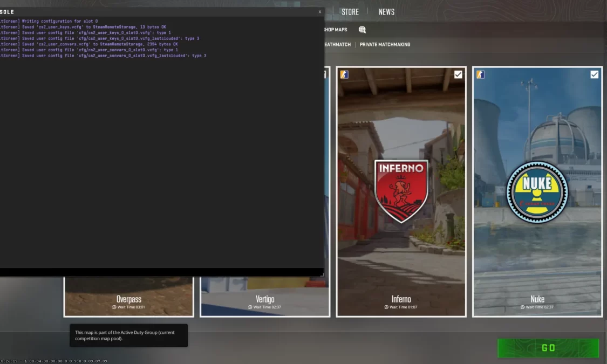The height and width of the screenshot is (364, 607).
Task: Click 'Wait Time 01:07' under Inferno
Action: coord(404,307)
